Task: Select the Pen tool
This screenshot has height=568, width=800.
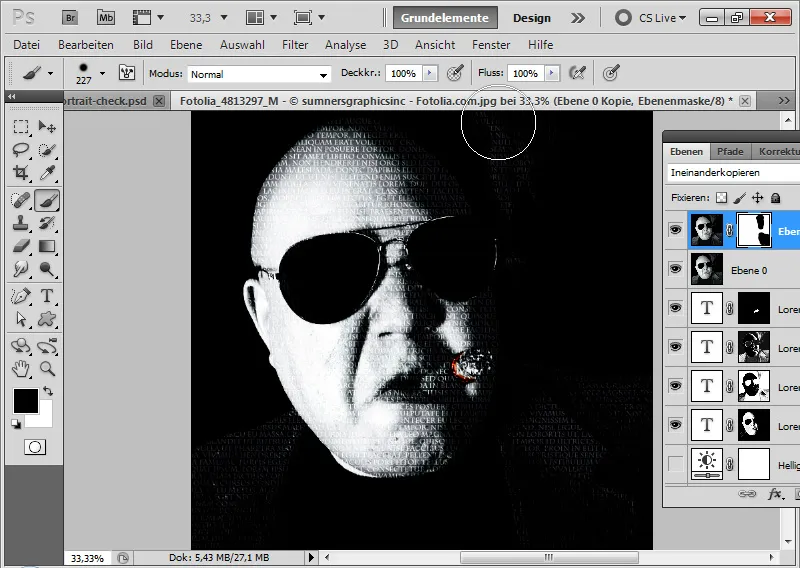Action: 20,295
